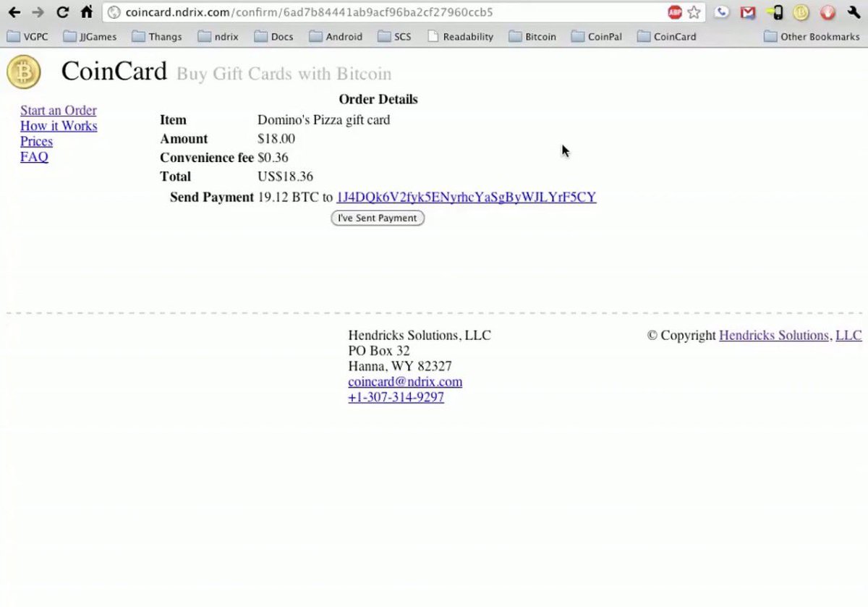The width and height of the screenshot is (868, 607).
Task: Click the coincard@ndrix.com email link
Action: click(x=405, y=382)
